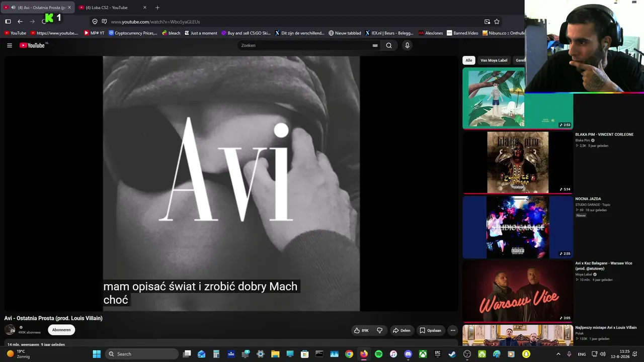Image resolution: width=644 pixels, height=362 pixels.
Task: Open on-screen keyboard in search box
Action: click(375, 45)
